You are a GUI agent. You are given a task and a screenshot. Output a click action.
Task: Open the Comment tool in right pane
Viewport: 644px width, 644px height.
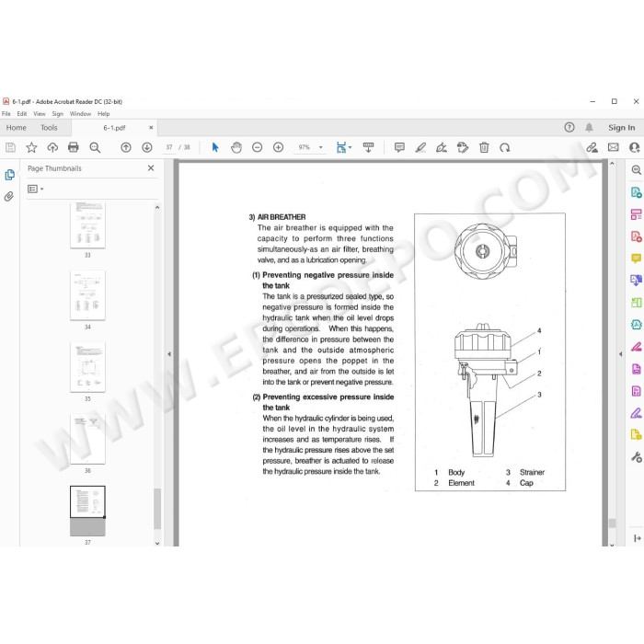pos(637,258)
